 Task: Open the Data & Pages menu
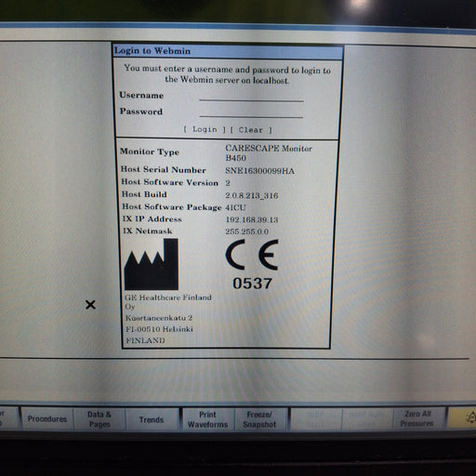point(99,419)
